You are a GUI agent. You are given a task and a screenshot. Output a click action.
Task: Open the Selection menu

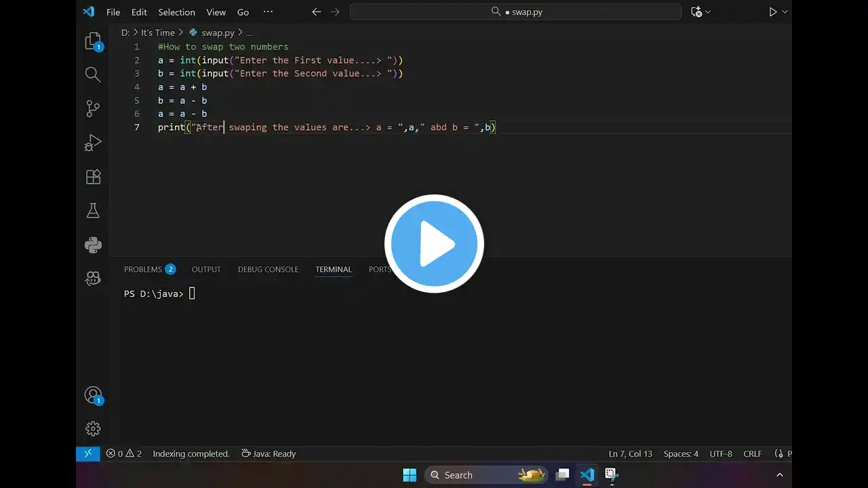coord(176,12)
